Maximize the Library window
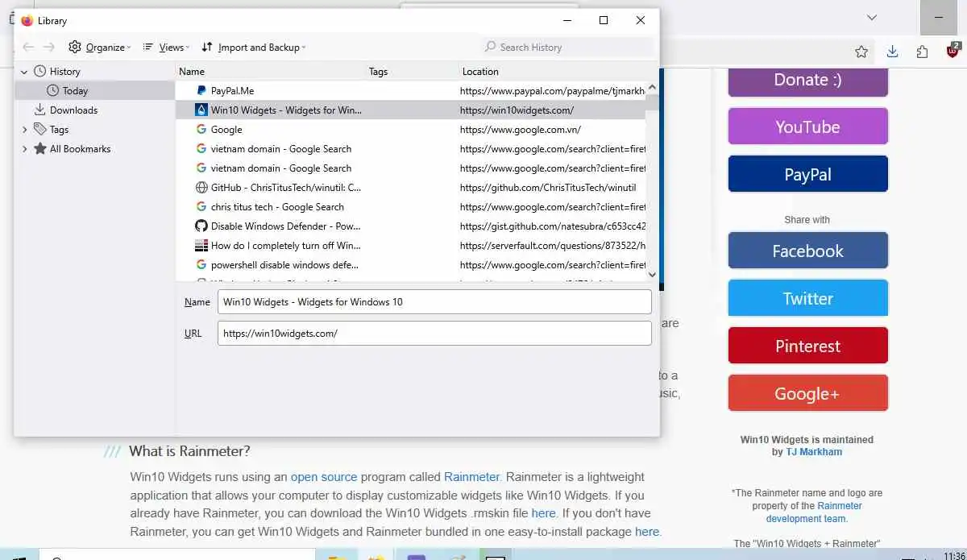 pos(604,20)
